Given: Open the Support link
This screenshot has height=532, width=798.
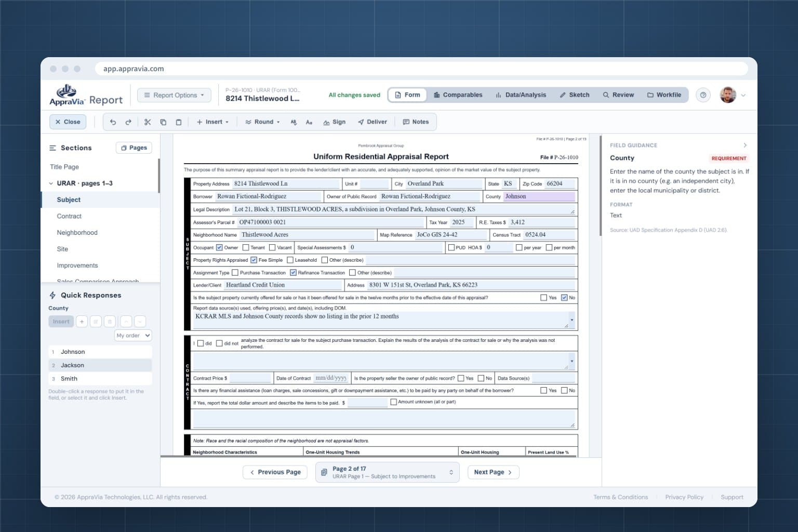Looking at the screenshot, I should (732, 497).
